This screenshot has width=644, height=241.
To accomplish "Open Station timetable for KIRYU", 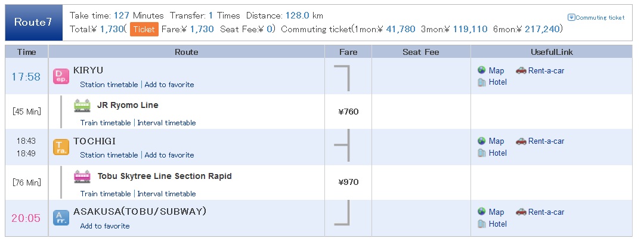I will (x=109, y=85).
